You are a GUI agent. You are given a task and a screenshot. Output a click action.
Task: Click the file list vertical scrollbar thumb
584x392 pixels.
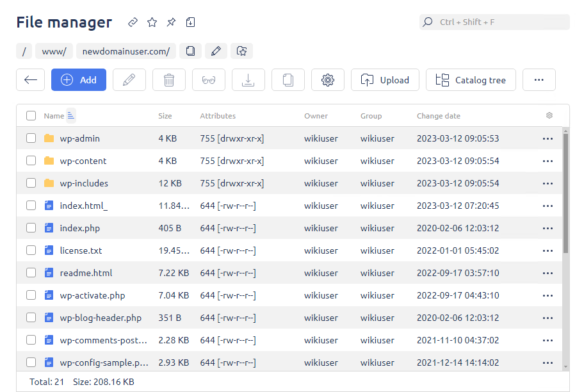click(566, 193)
